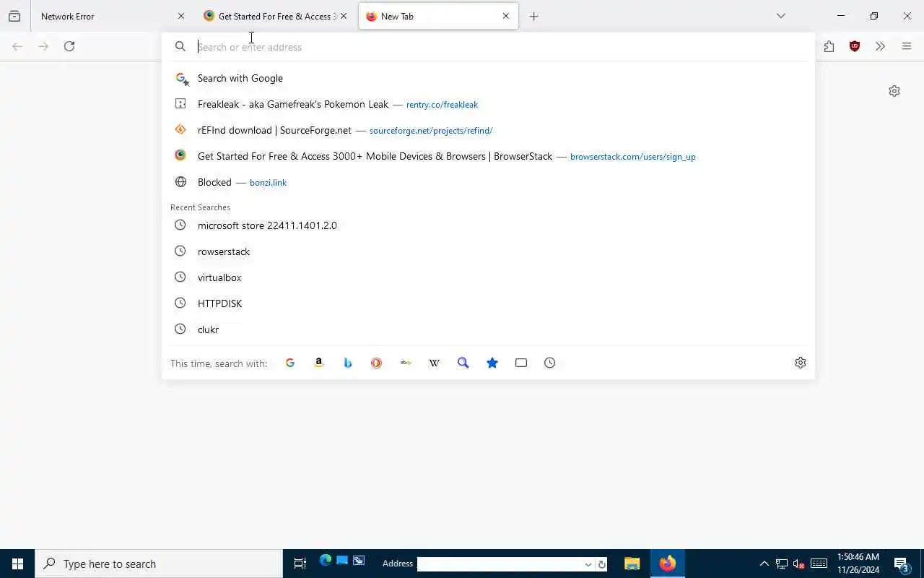Open BrowserStack sign up suggestion
The image size is (924, 578).
point(488,156)
